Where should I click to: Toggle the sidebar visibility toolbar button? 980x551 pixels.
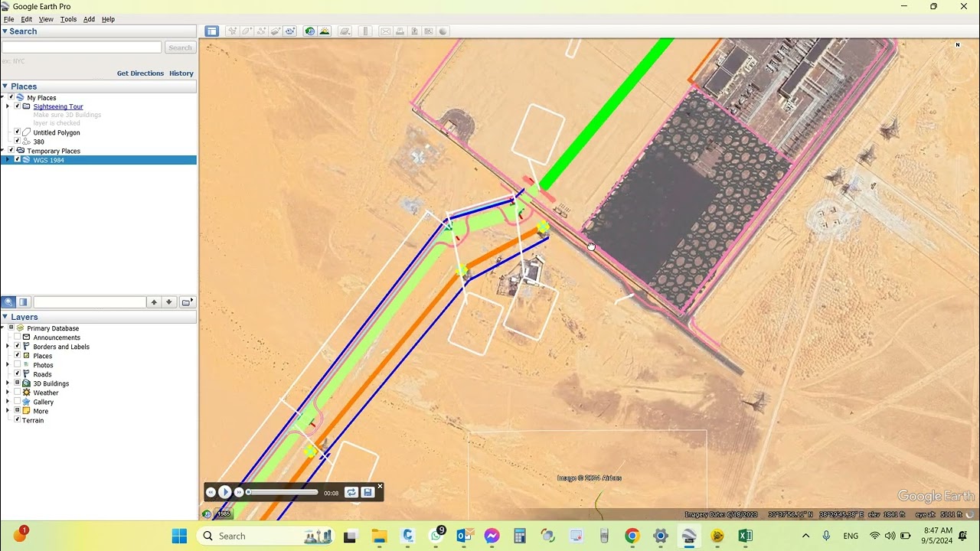212,31
